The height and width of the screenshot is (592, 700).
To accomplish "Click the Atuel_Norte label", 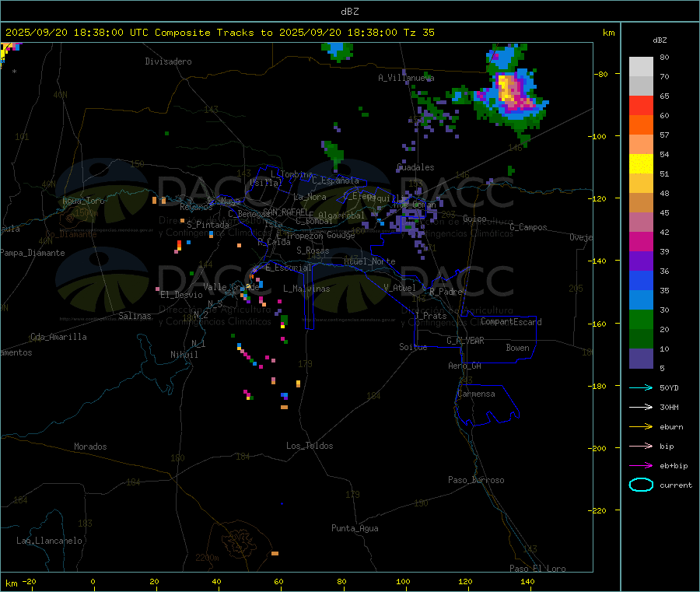I will pyautogui.click(x=369, y=261).
